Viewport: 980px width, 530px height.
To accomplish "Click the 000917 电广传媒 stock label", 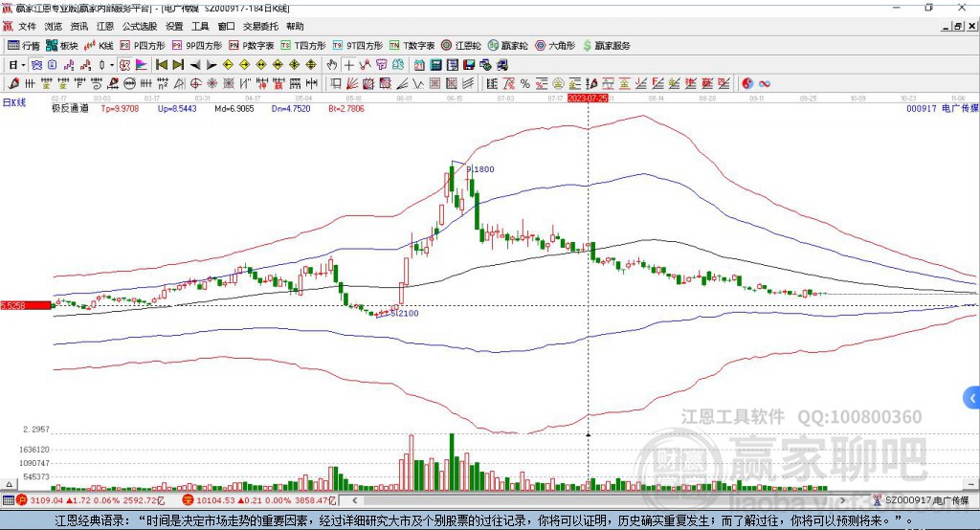I will pyautogui.click(x=942, y=108).
